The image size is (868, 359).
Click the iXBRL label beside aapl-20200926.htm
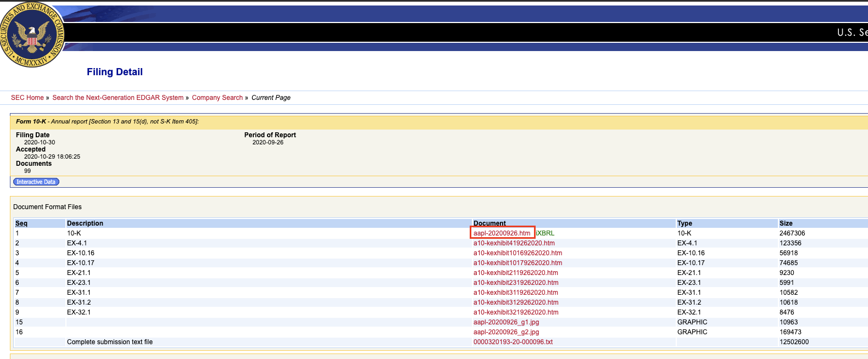[545, 233]
